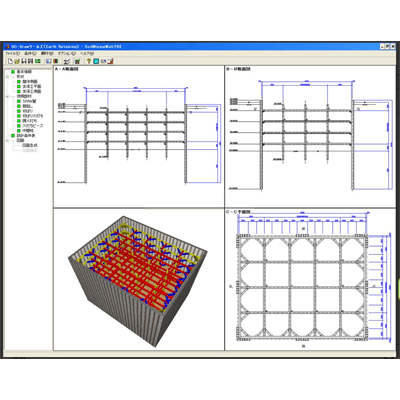
Task: Open the 条件(C) menu
Action: [x=30, y=53]
